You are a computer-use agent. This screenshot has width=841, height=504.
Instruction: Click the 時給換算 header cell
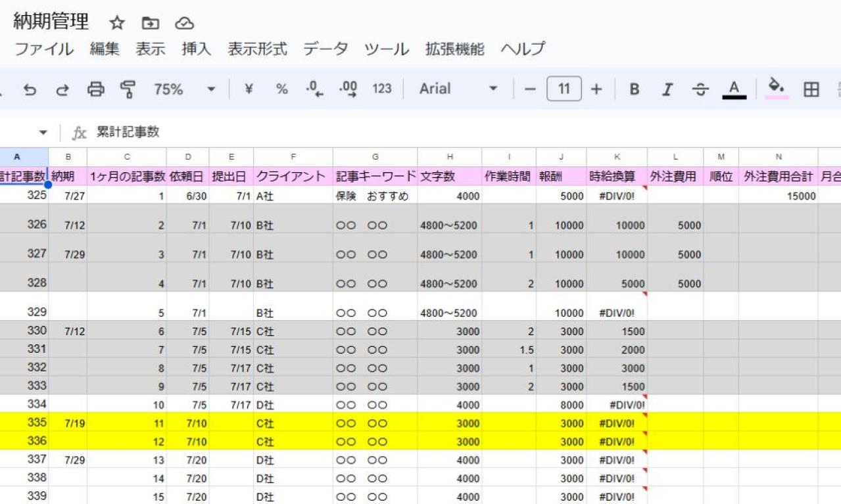pyautogui.click(x=617, y=176)
